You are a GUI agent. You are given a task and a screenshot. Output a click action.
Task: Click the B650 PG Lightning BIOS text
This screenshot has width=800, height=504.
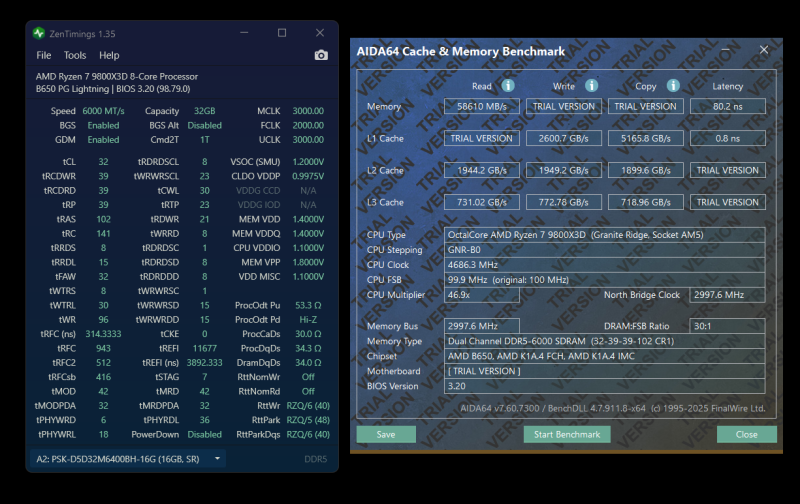[x=113, y=89]
